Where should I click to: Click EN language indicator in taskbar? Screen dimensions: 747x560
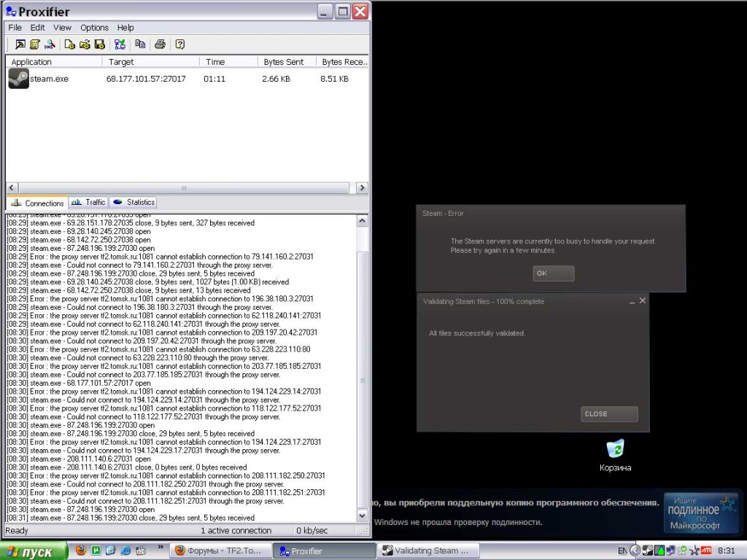click(x=622, y=551)
